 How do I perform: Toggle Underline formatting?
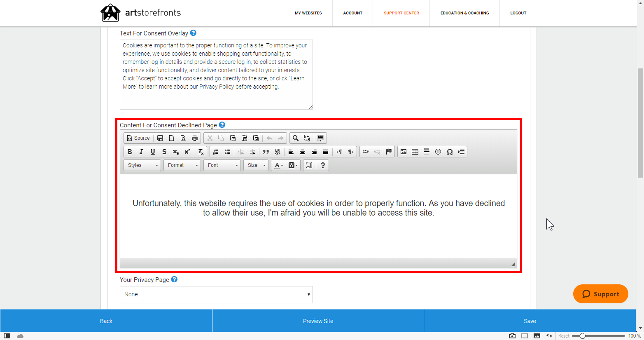pyautogui.click(x=153, y=152)
